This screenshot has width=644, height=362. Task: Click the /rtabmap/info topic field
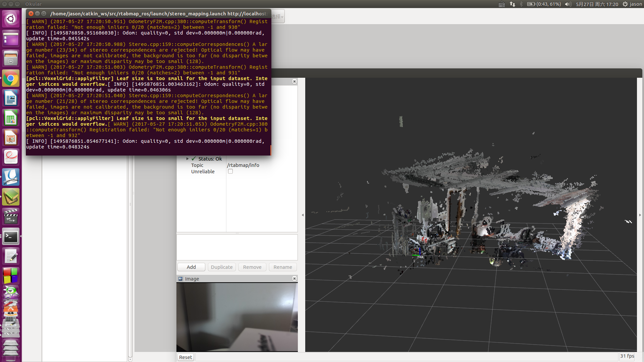coord(243,165)
